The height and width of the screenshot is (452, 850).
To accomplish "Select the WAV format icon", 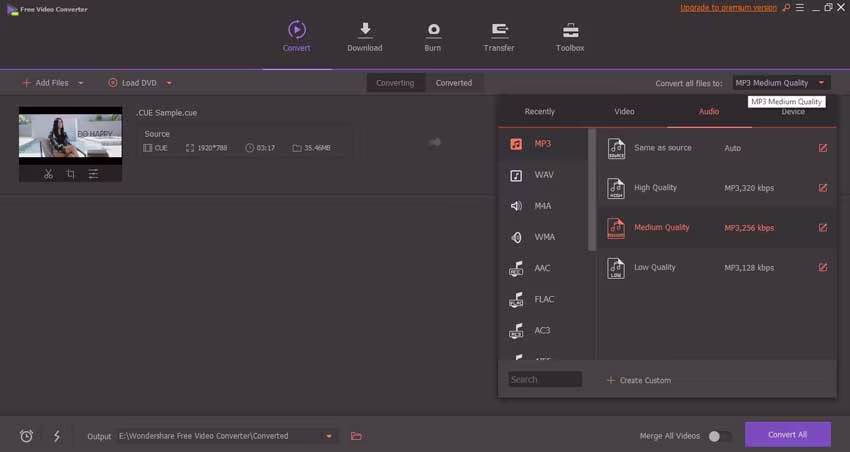I will point(516,175).
